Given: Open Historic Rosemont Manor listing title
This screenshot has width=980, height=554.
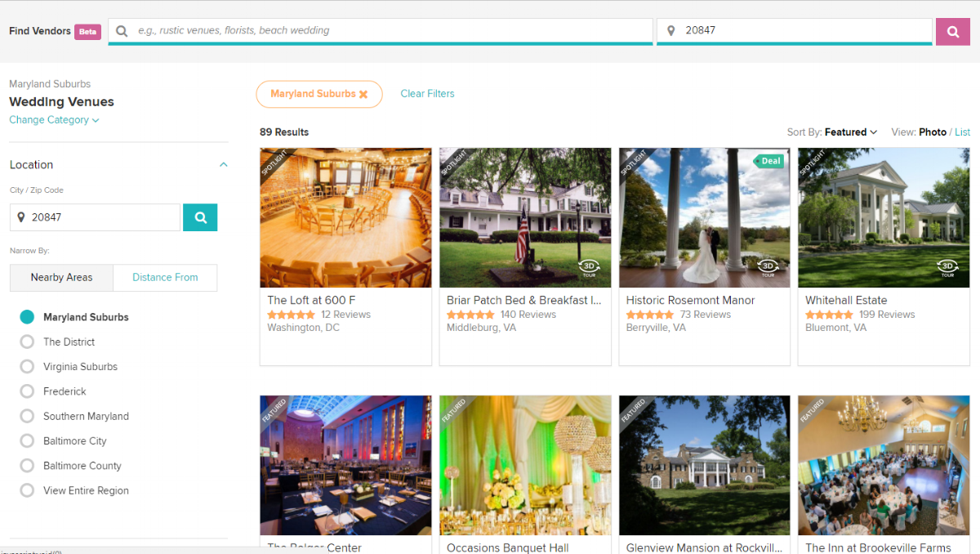Looking at the screenshot, I should (690, 301).
